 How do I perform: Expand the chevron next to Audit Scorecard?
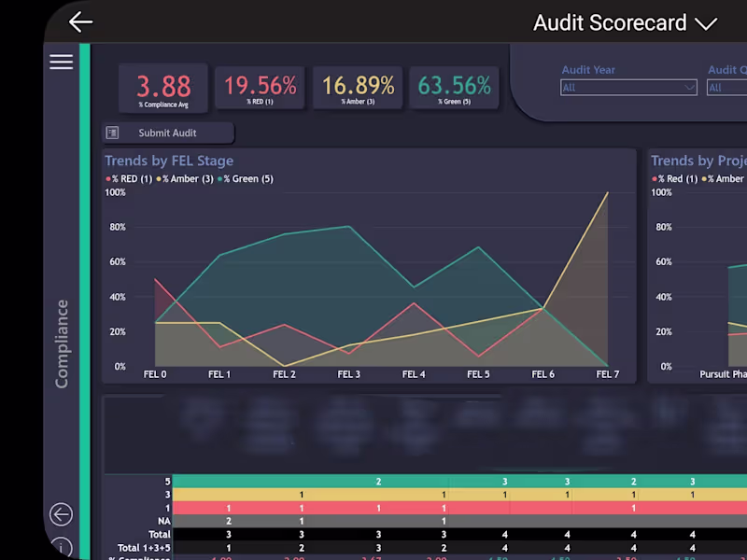(x=707, y=23)
